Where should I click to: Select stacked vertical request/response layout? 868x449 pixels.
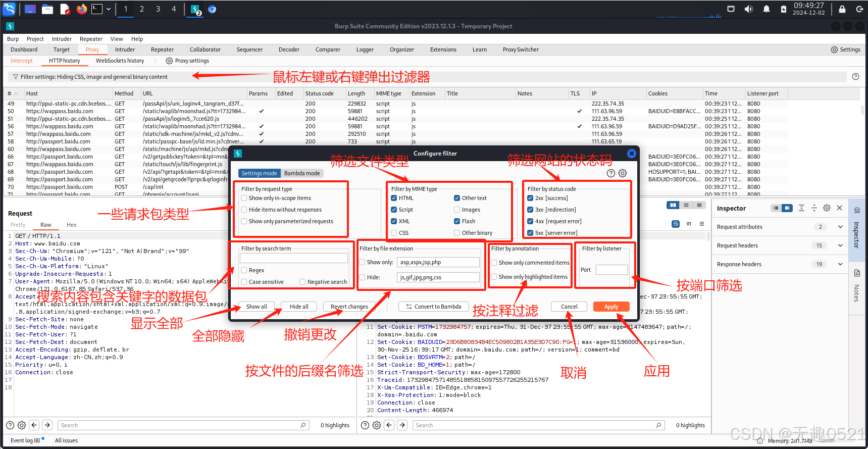686,205
